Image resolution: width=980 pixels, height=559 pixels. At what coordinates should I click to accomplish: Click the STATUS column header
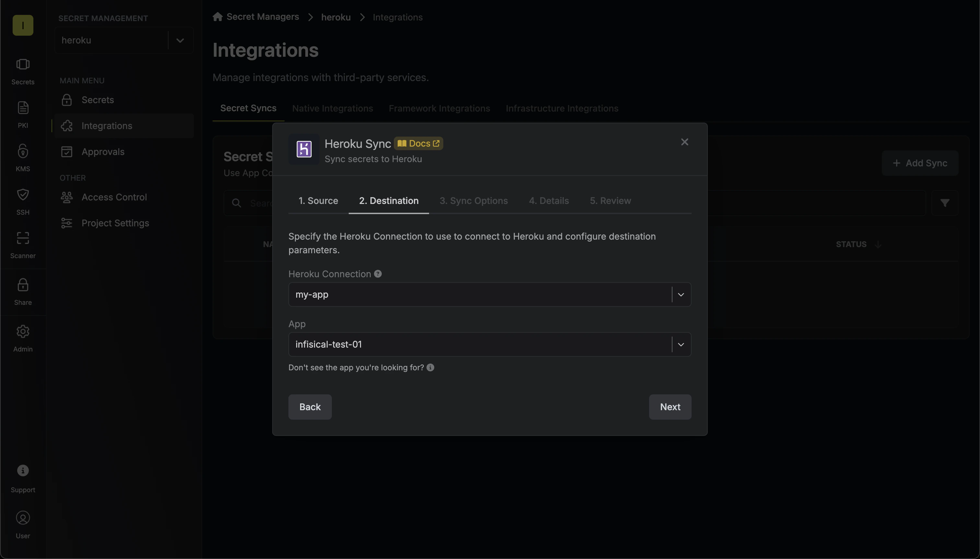coord(851,244)
